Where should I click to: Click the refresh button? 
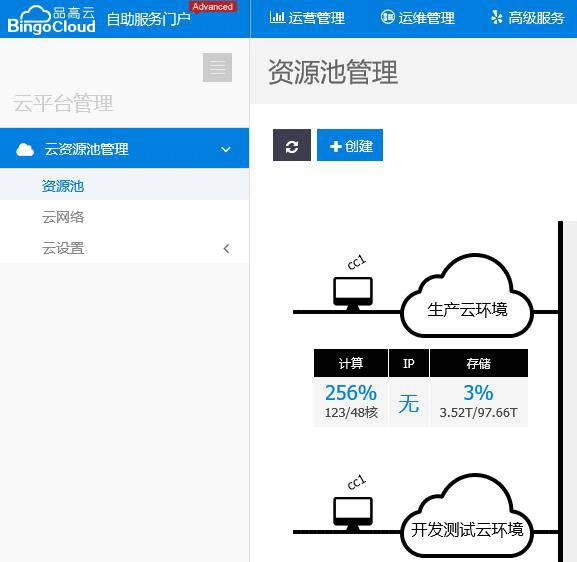click(292, 145)
